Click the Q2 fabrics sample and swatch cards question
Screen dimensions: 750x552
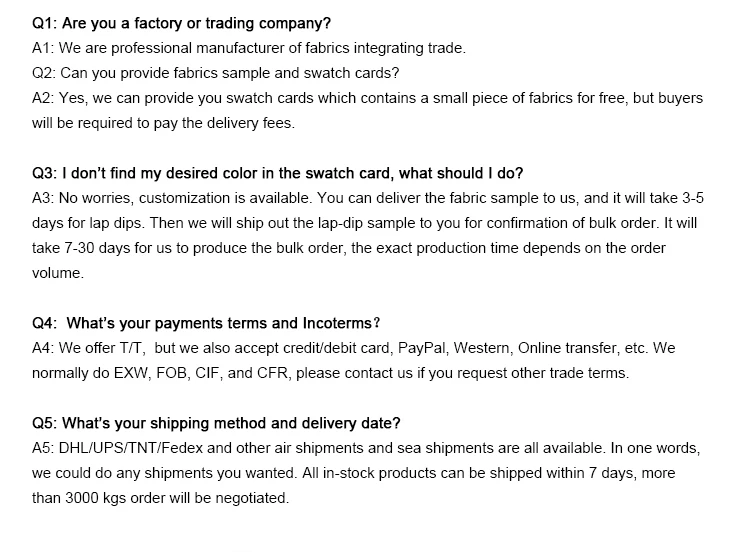click(216, 73)
